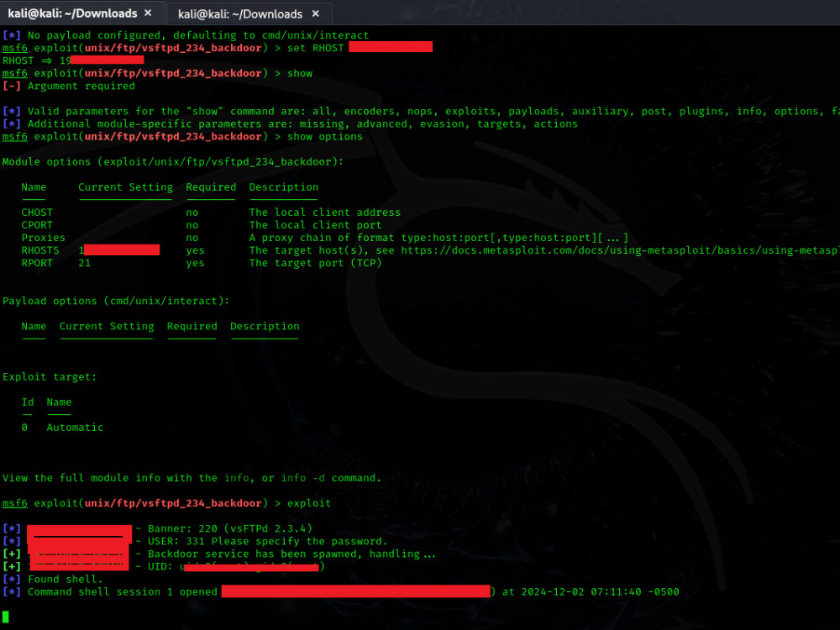Select the RHOSTS option name
This screenshot has width=840, height=630.
point(40,250)
